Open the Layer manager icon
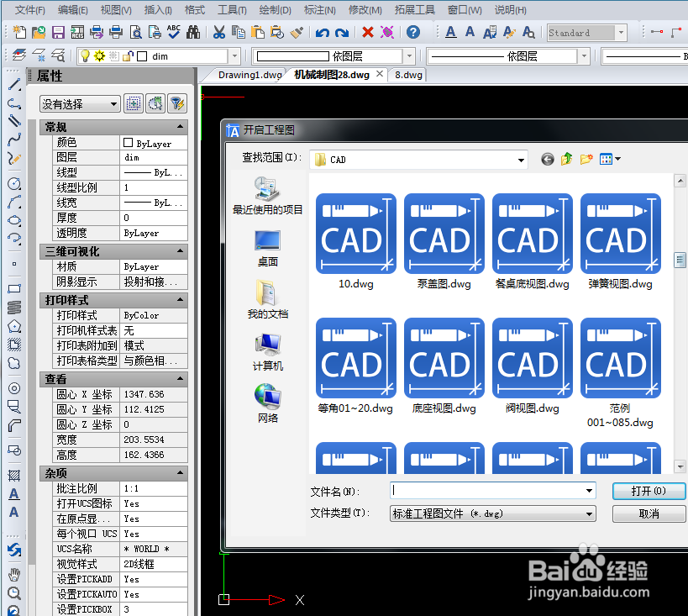The width and height of the screenshot is (688, 616). (x=19, y=55)
